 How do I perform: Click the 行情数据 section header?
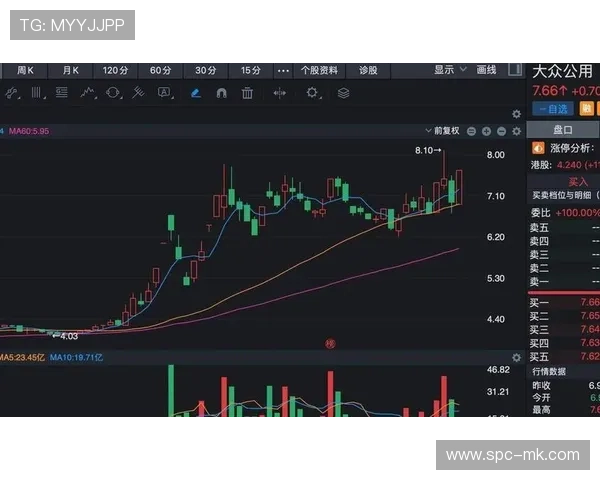click(x=549, y=372)
